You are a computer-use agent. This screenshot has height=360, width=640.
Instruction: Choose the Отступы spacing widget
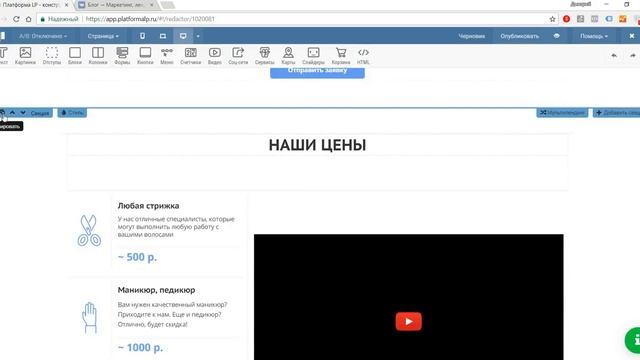[x=52, y=56]
